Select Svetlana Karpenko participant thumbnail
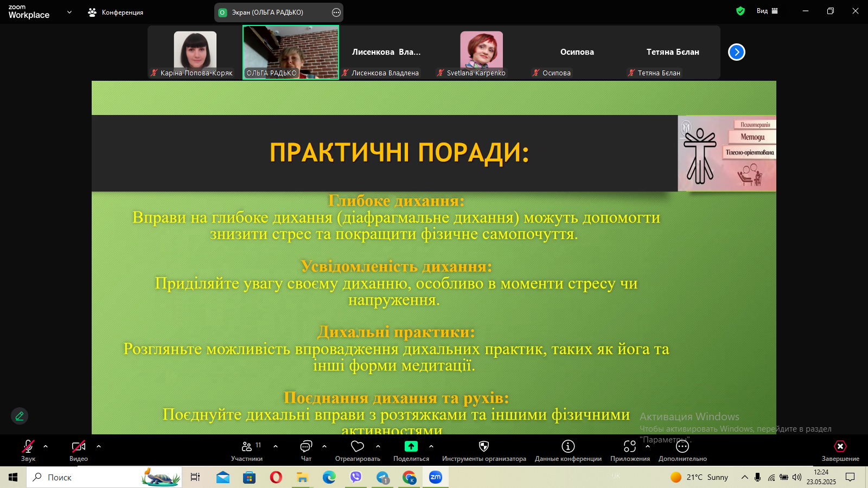Screen dimensions: 868x488 (x=482, y=52)
